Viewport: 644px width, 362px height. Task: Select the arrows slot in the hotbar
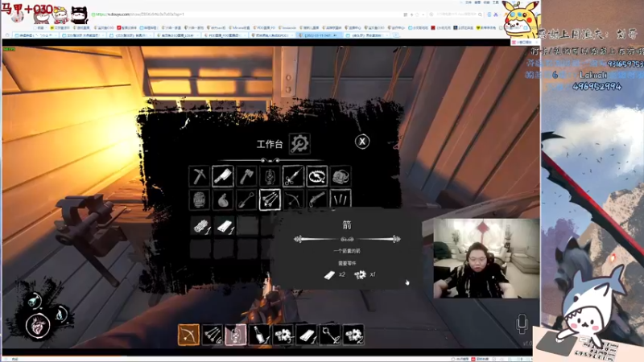click(x=213, y=335)
